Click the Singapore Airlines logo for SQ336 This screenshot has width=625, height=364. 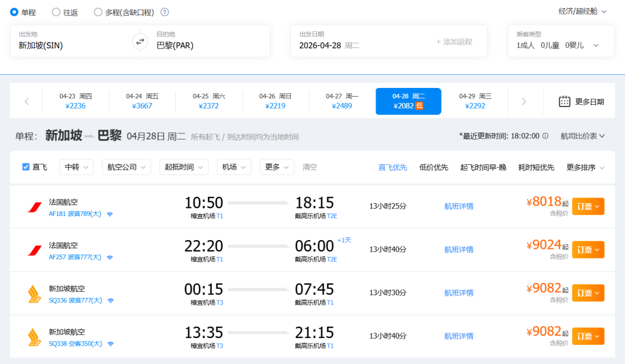35,293
